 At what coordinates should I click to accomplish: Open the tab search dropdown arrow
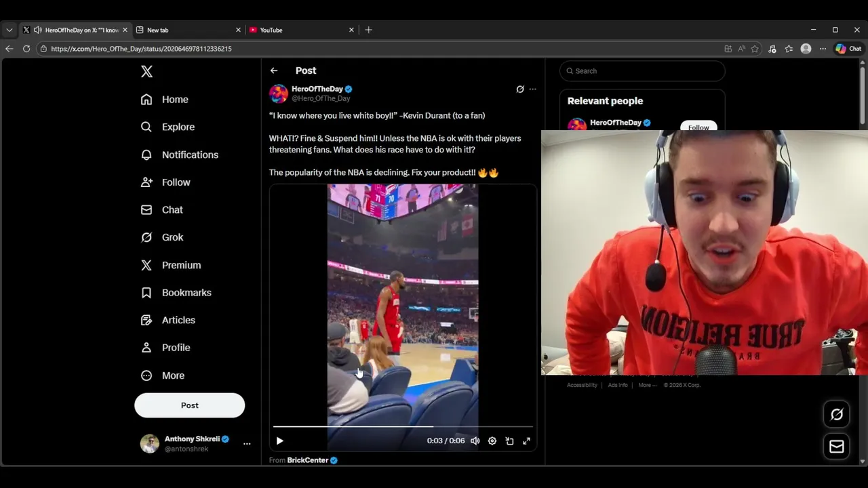coord(9,30)
